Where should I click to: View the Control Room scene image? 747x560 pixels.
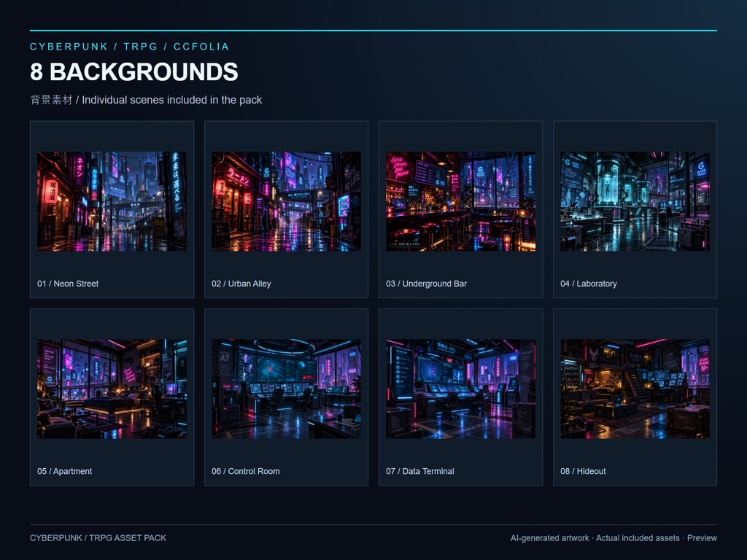pos(286,389)
